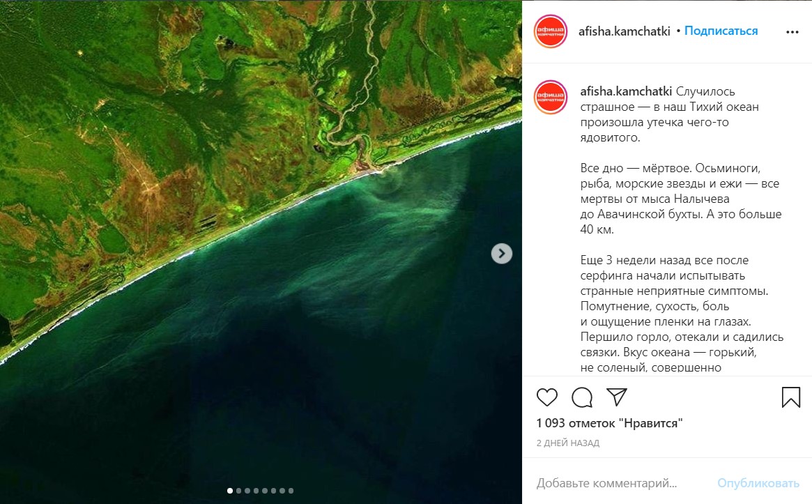Image resolution: width=812 pixels, height=504 pixels.
Task: Open profile picture beside the caption
Action: pos(551,97)
